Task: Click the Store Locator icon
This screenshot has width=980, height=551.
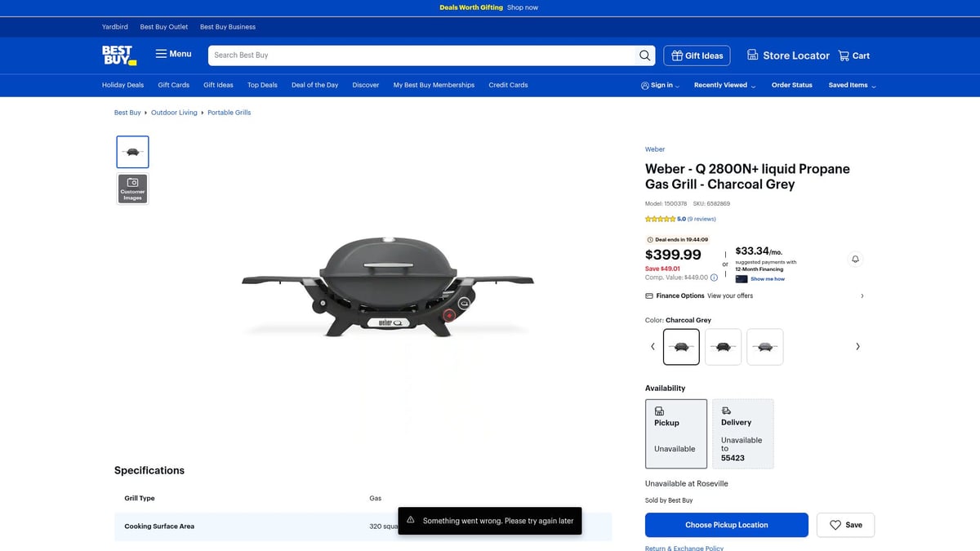Action: coord(752,56)
